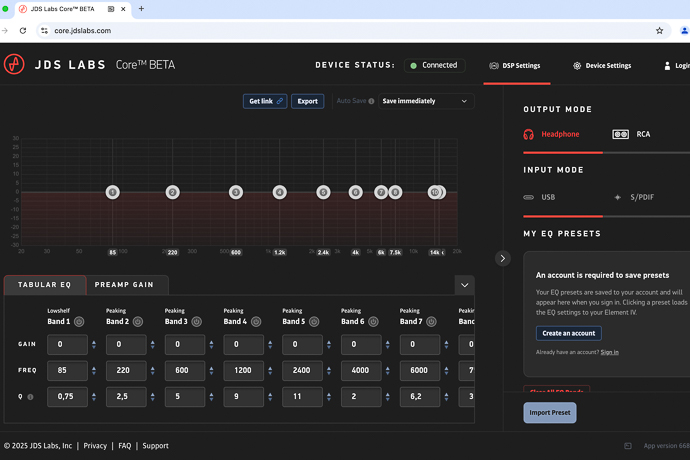Click the Connected device status indicator
Screen dimensions: 690x460
pyautogui.click(x=435, y=66)
